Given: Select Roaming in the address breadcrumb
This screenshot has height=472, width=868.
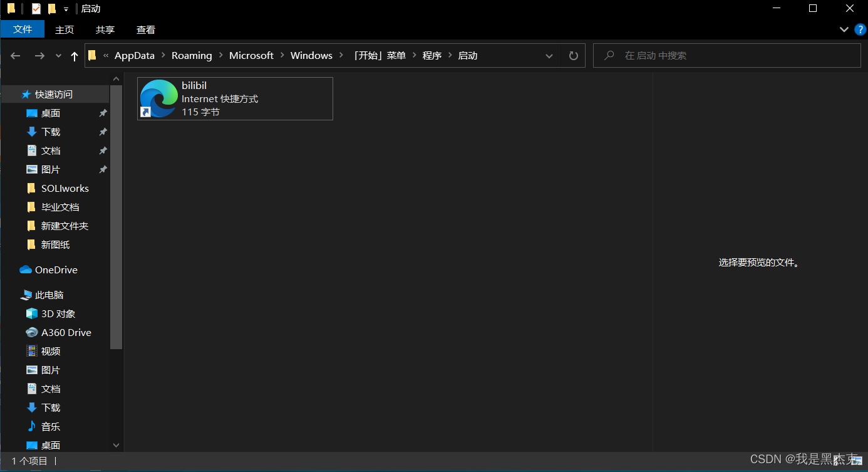Looking at the screenshot, I should (x=192, y=55).
